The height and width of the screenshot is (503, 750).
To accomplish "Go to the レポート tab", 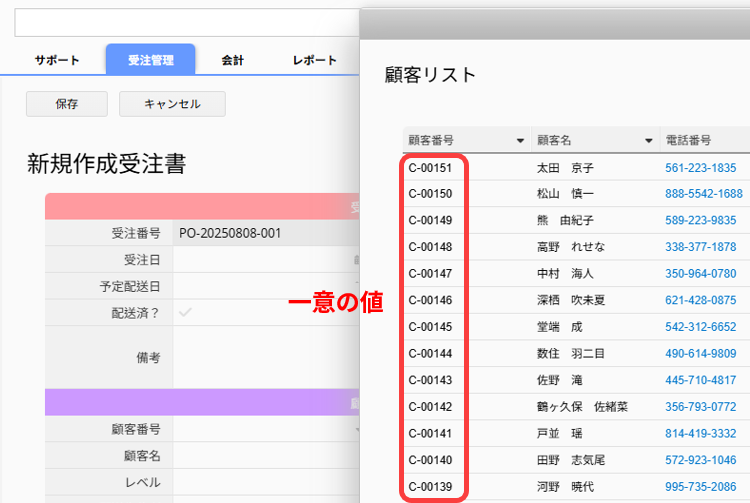I will (314, 60).
